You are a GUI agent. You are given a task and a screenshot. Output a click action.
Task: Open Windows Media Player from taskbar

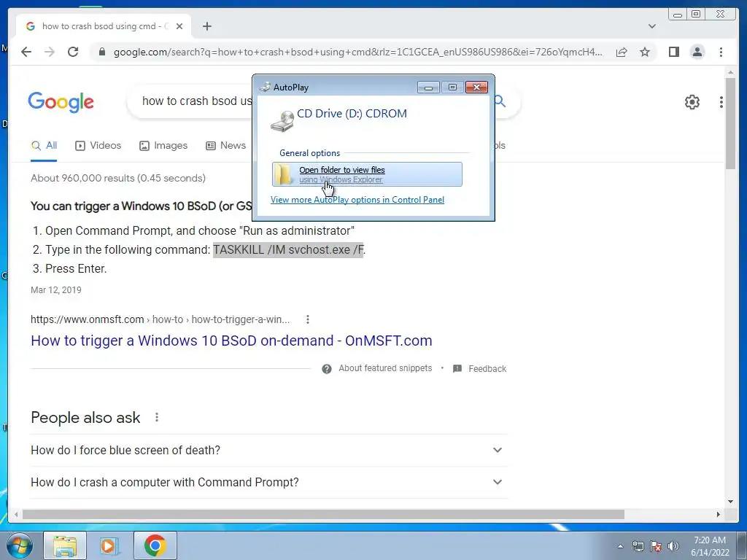pos(109,545)
